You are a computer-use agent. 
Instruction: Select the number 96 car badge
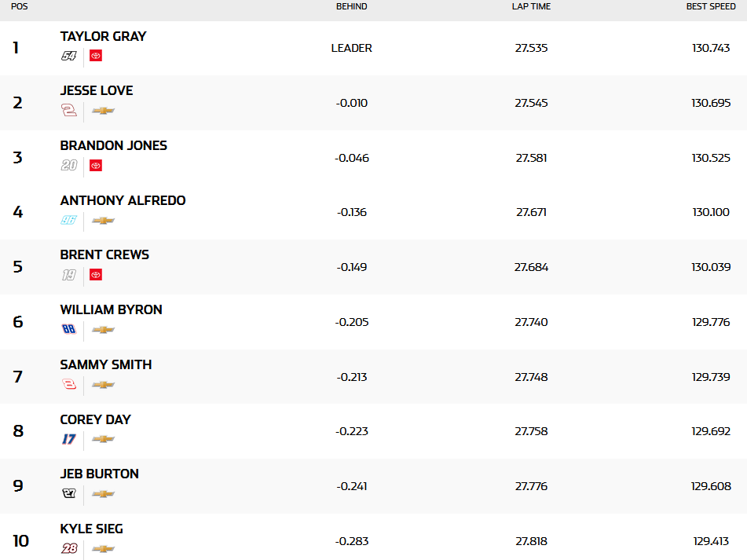click(69, 220)
